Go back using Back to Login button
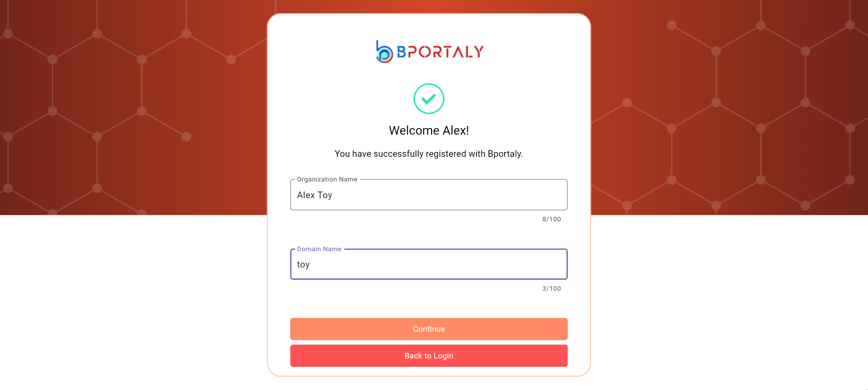 [429, 356]
